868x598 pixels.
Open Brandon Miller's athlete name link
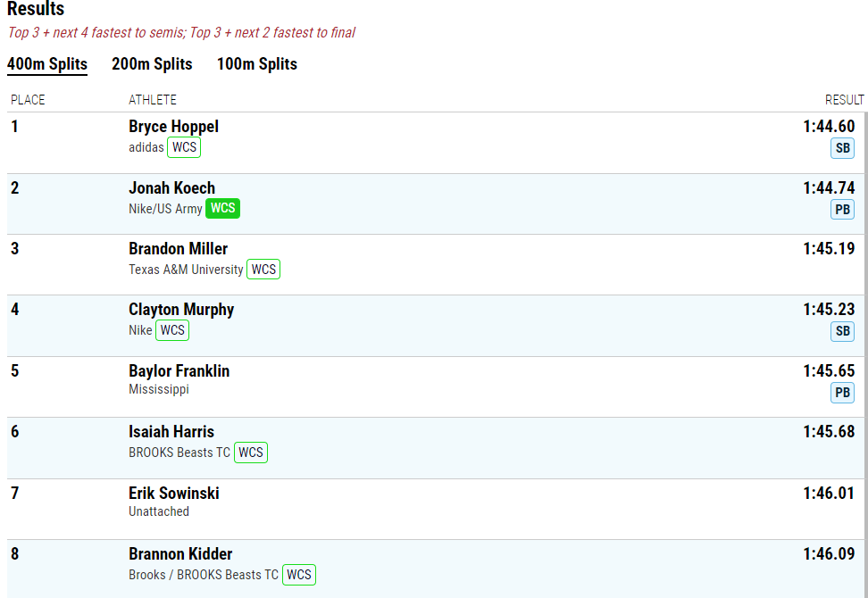tap(178, 249)
